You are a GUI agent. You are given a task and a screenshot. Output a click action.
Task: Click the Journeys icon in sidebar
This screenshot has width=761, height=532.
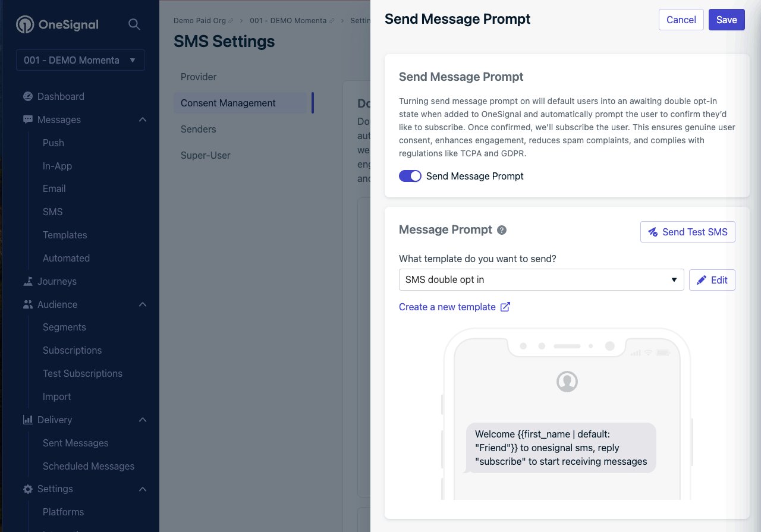[28, 281]
